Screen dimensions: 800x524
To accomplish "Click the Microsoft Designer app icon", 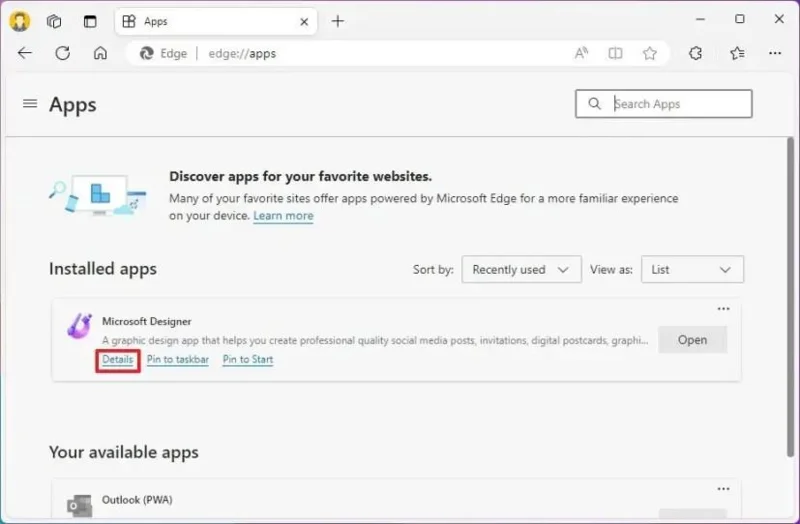I will point(80,326).
